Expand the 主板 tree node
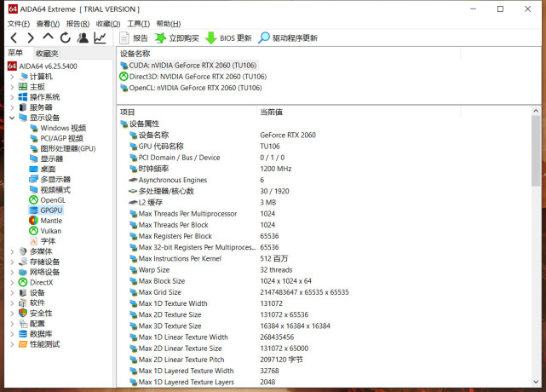Screen dimensions: 546x392 12,87
